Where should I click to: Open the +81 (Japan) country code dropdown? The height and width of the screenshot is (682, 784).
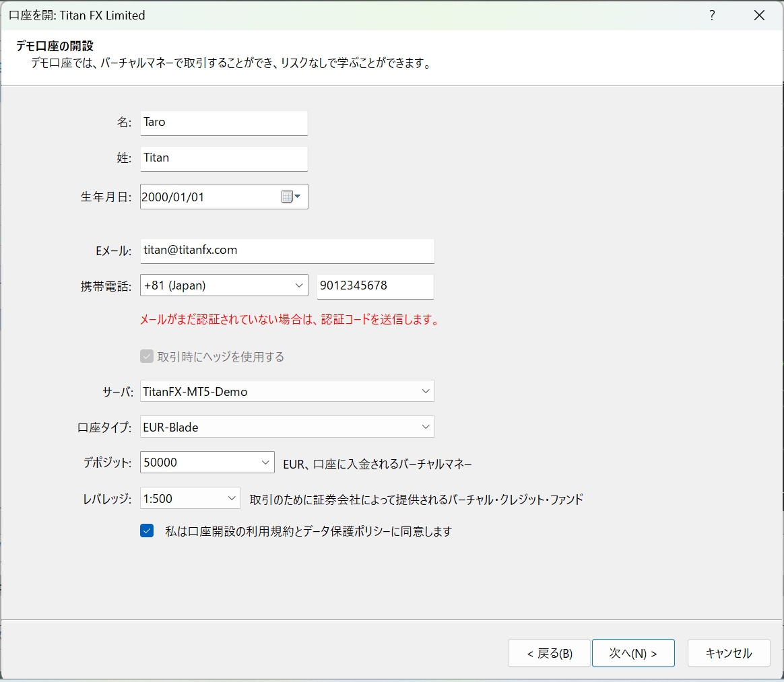click(x=224, y=285)
